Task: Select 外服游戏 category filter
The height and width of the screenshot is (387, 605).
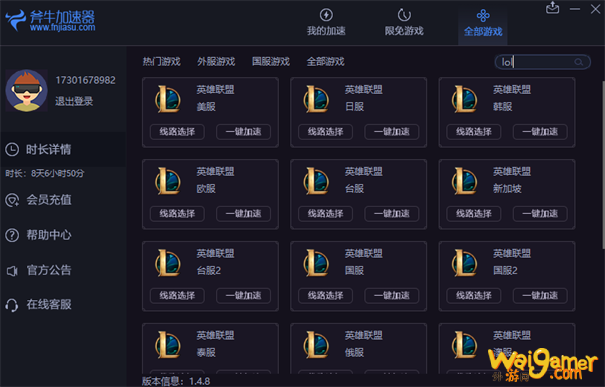Action: [216, 62]
